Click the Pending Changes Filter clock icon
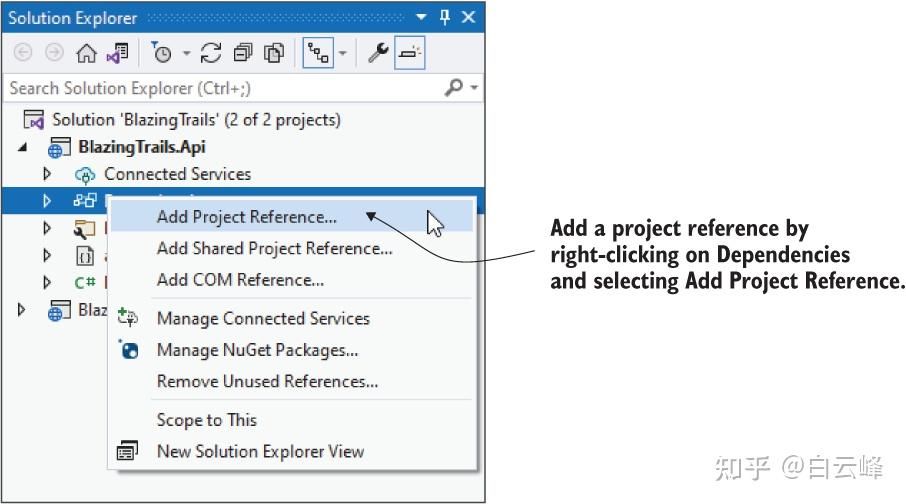906x504 pixels. tap(161, 53)
